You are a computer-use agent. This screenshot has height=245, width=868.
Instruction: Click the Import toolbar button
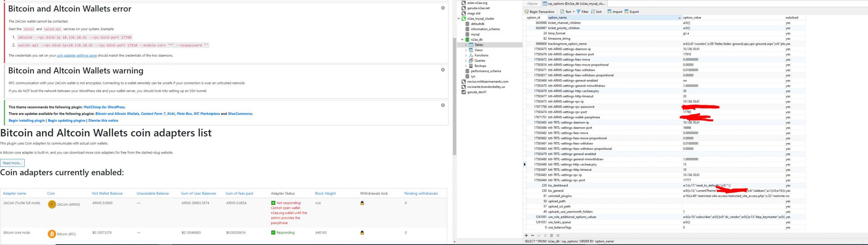pyautogui.click(x=615, y=12)
